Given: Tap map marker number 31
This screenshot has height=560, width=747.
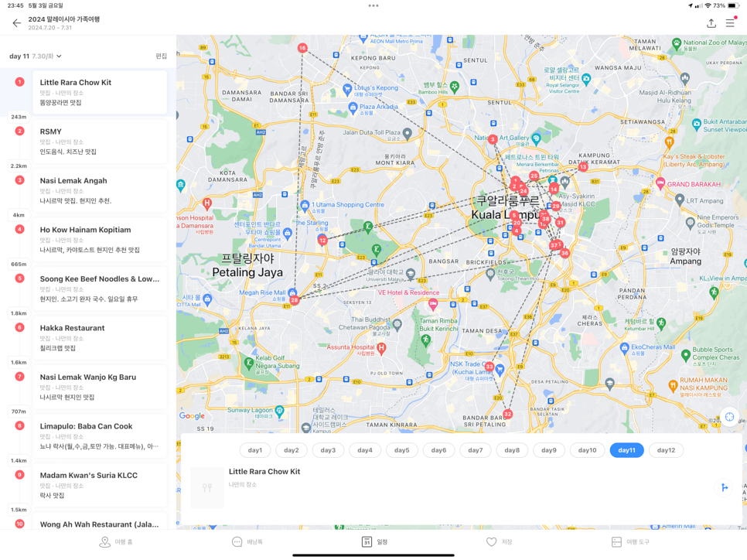Looking at the screenshot, I should (560, 222).
